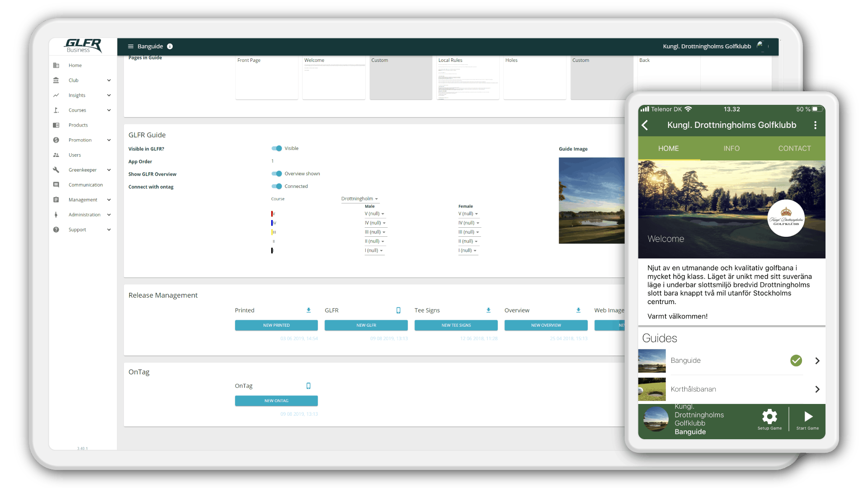Select the Welcome page thumbnail
The height and width of the screenshot is (488, 868).
coord(334,78)
